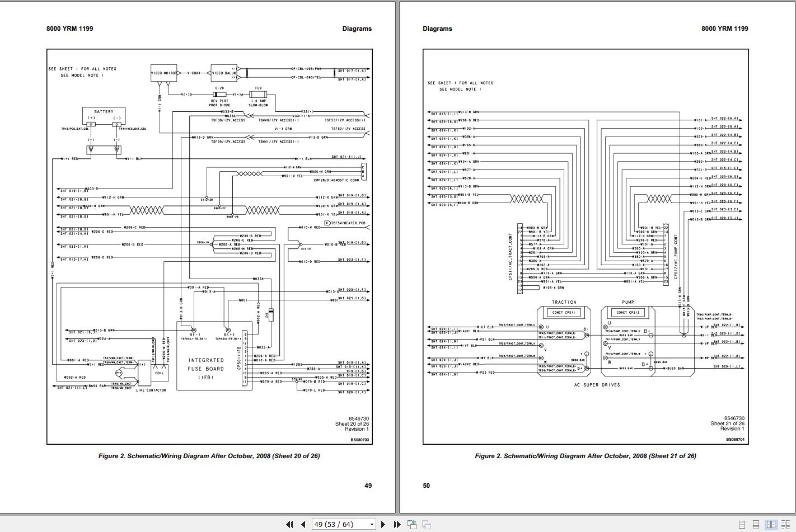The width and height of the screenshot is (796, 532).
Task: Click the Pump controller block
Action: coord(628,341)
